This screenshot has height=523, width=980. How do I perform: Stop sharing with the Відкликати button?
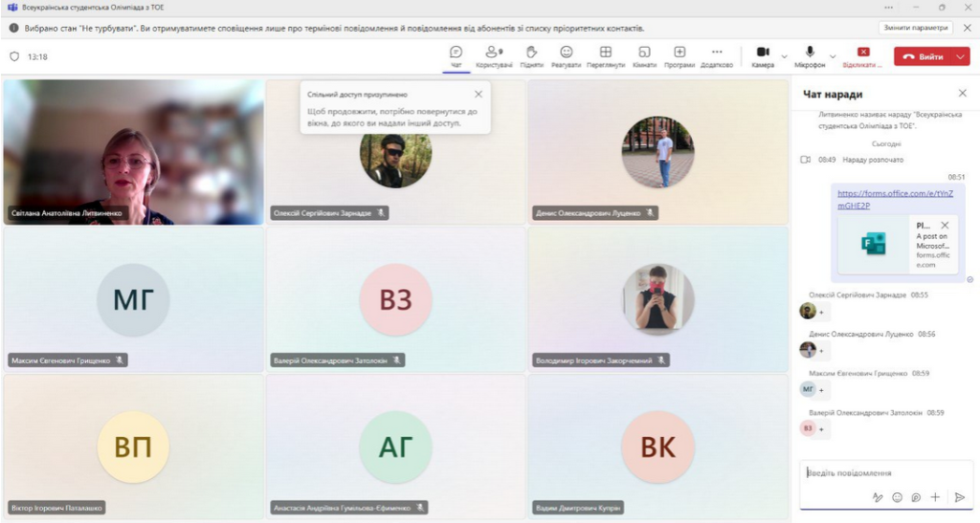pos(862,56)
